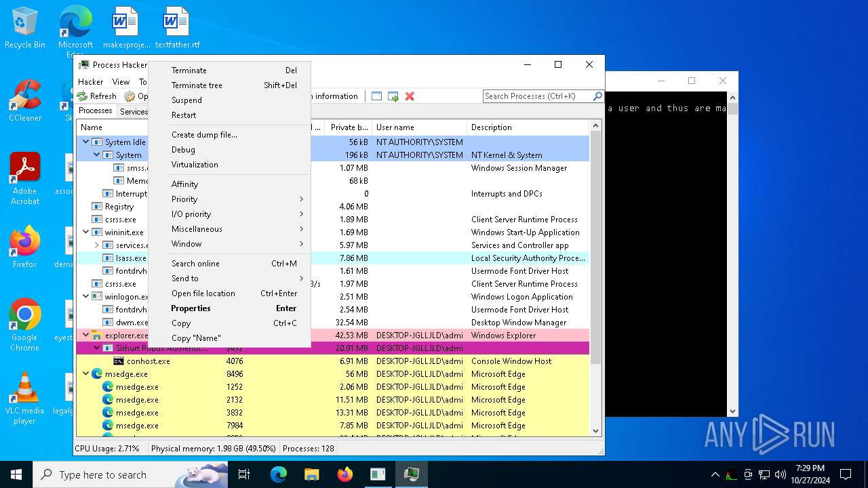Choose Terminate tree menu entry
The image size is (868, 488).
[229, 85]
